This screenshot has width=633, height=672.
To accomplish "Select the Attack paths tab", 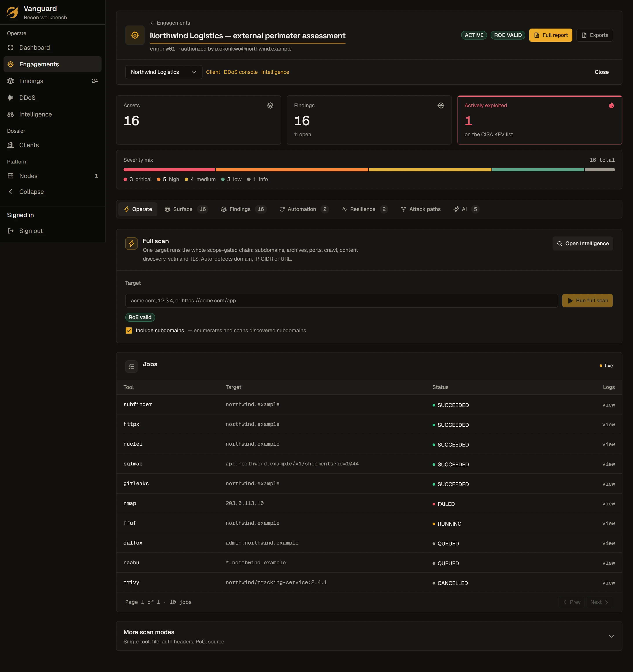I will pos(421,209).
